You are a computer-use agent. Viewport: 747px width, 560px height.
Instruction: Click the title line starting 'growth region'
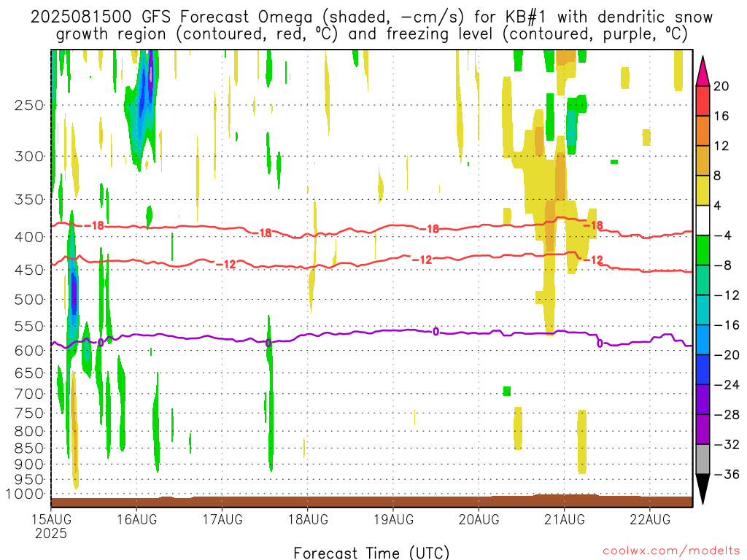click(x=371, y=34)
